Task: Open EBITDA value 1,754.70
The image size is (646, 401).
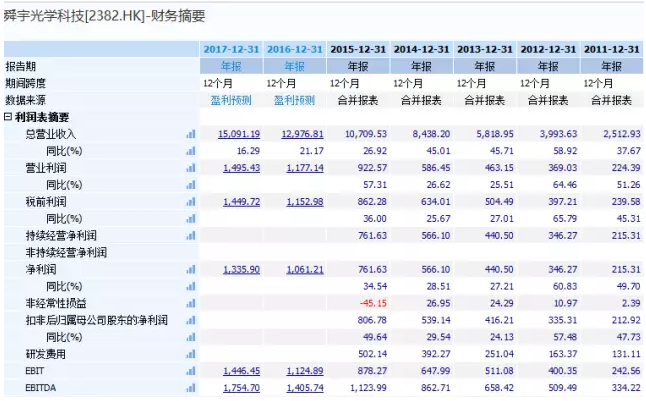Action: pos(241,388)
